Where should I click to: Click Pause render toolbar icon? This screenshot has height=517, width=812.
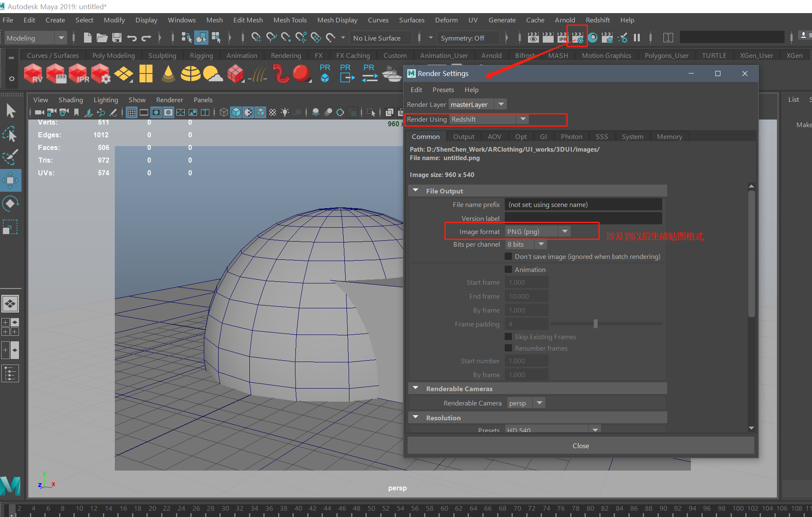pyautogui.click(x=637, y=38)
